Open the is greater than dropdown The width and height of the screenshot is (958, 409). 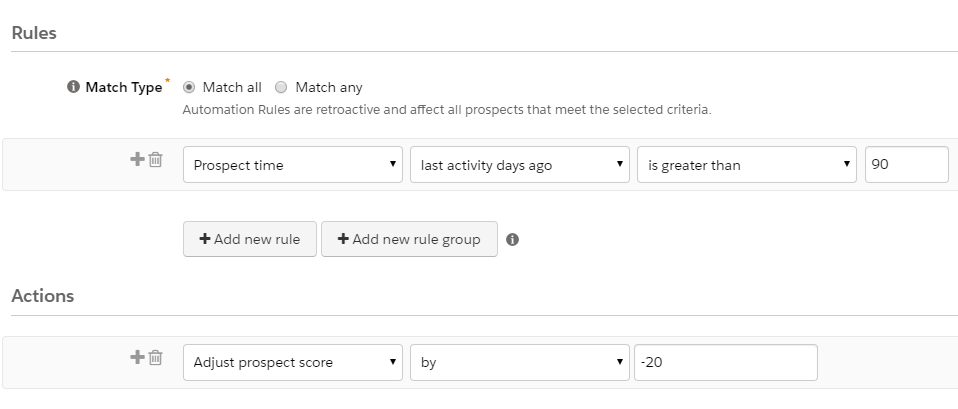tap(747, 164)
